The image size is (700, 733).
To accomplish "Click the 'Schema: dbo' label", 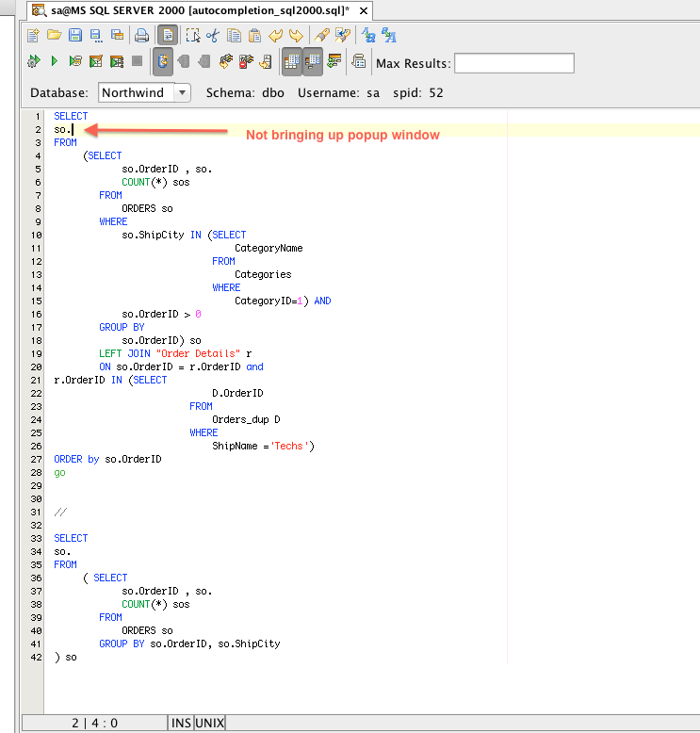I will tap(245, 92).
